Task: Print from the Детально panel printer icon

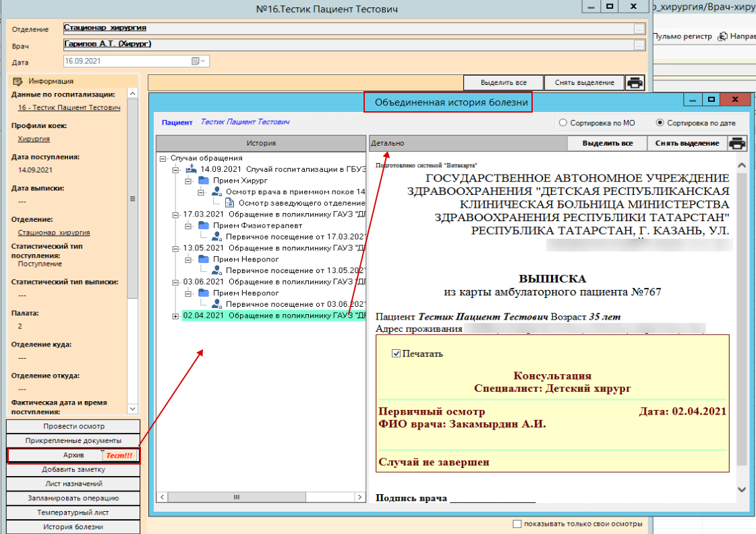Action: tap(737, 143)
